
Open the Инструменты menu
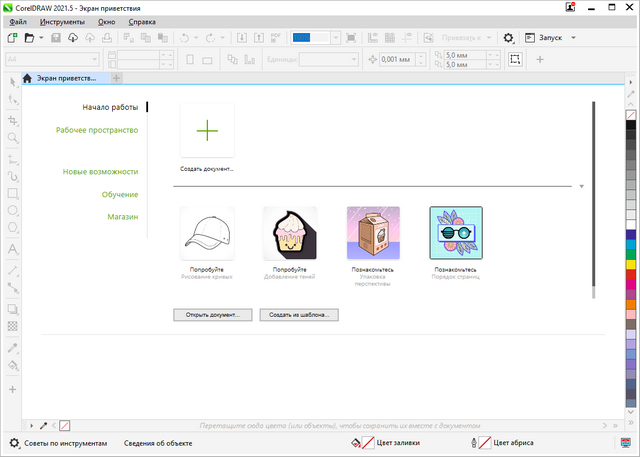pyautogui.click(x=62, y=21)
